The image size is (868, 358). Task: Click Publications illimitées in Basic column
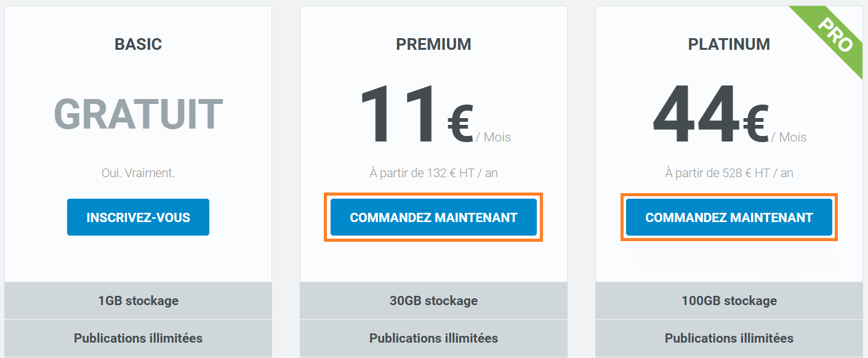138,338
